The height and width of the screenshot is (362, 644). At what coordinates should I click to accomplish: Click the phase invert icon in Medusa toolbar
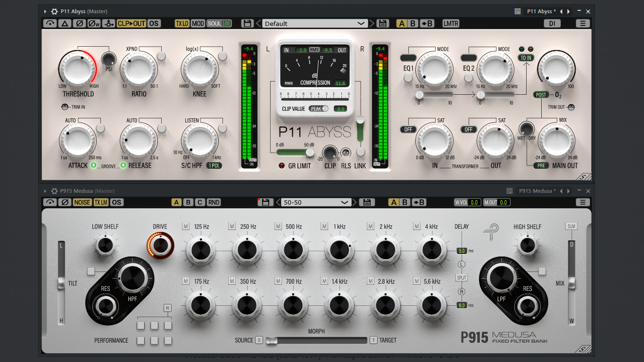coord(65,202)
